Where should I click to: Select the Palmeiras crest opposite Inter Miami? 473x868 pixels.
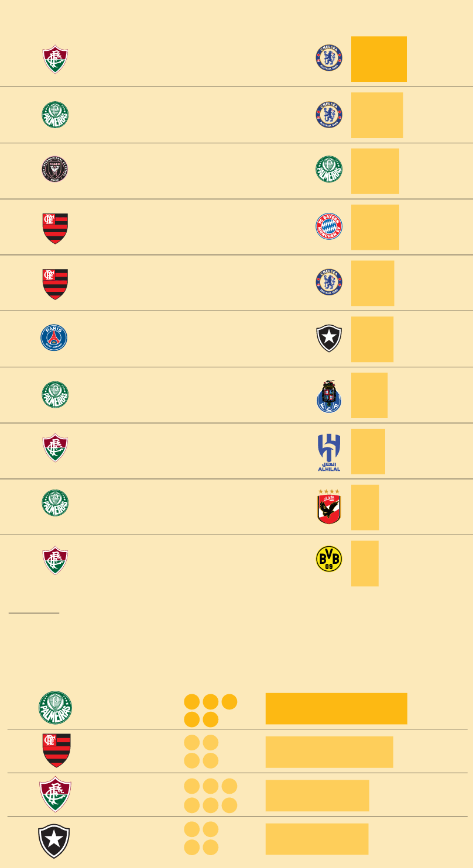[x=329, y=170]
